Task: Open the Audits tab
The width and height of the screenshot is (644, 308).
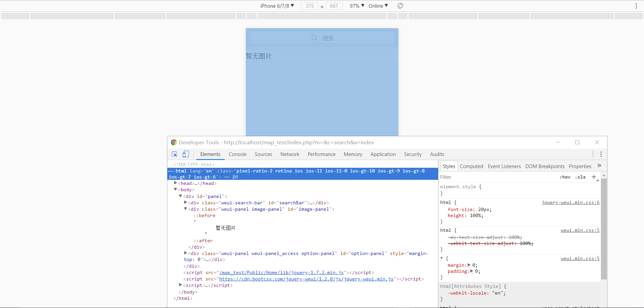Action: pos(437,154)
